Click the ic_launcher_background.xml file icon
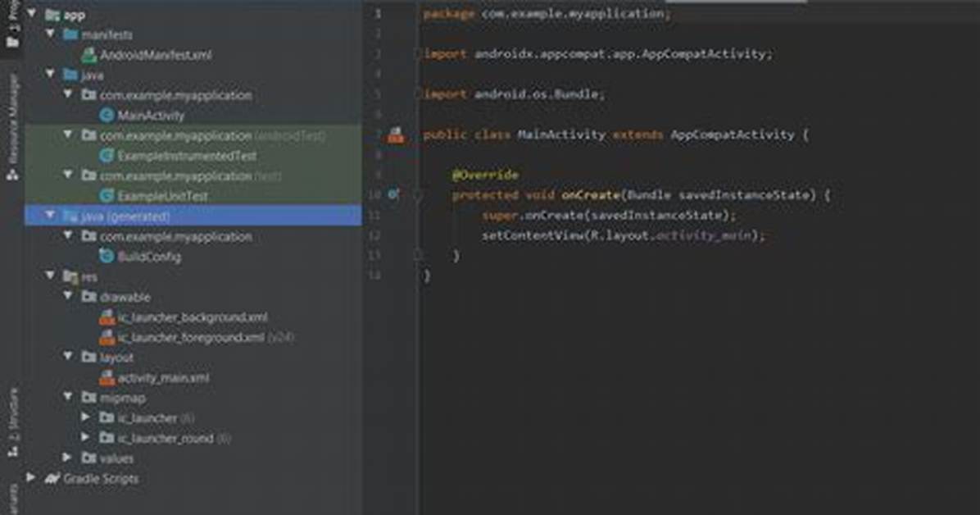The image size is (980, 515). pyautogui.click(x=107, y=317)
